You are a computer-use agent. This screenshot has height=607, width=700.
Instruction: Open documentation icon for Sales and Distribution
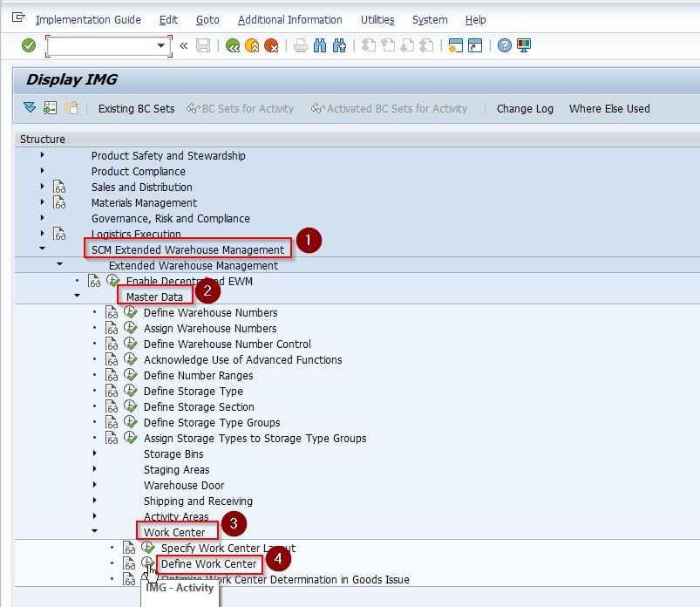[x=59, y=187]
